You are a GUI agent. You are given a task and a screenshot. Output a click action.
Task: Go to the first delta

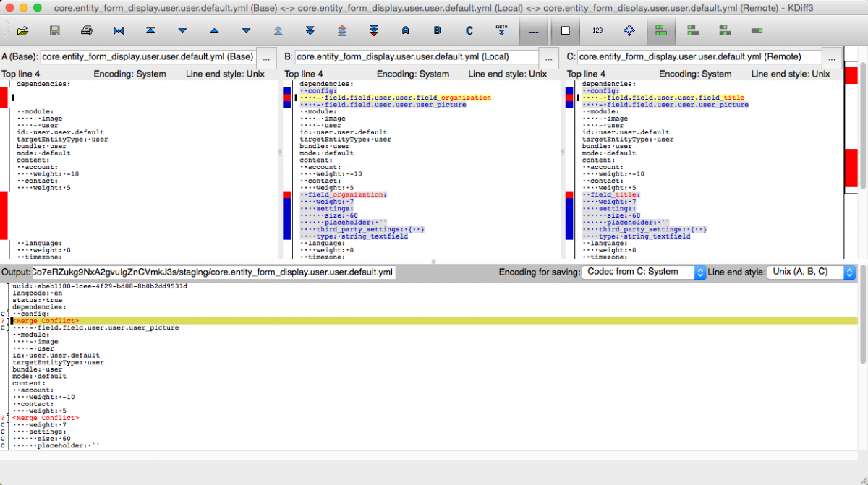(150, 30)
